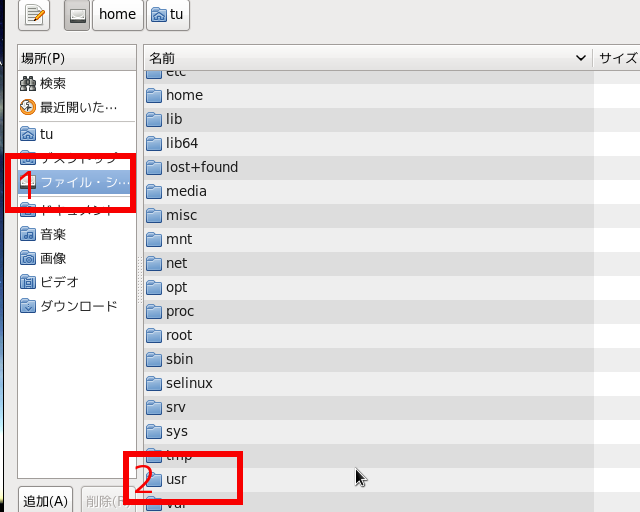Image resolution: width=640 pixels, height=512 pixels.
Task: Open the 音楽 (music) sidebar bookmark
Action: tap(52, 234)
